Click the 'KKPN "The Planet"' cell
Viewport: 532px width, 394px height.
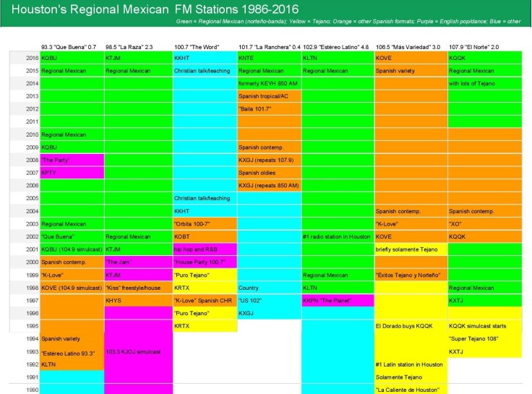338,301
